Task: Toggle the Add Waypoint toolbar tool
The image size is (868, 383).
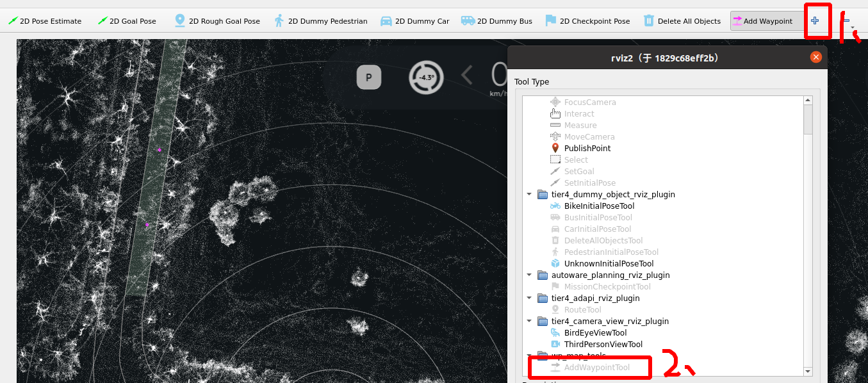Action: tap(766, 21)
